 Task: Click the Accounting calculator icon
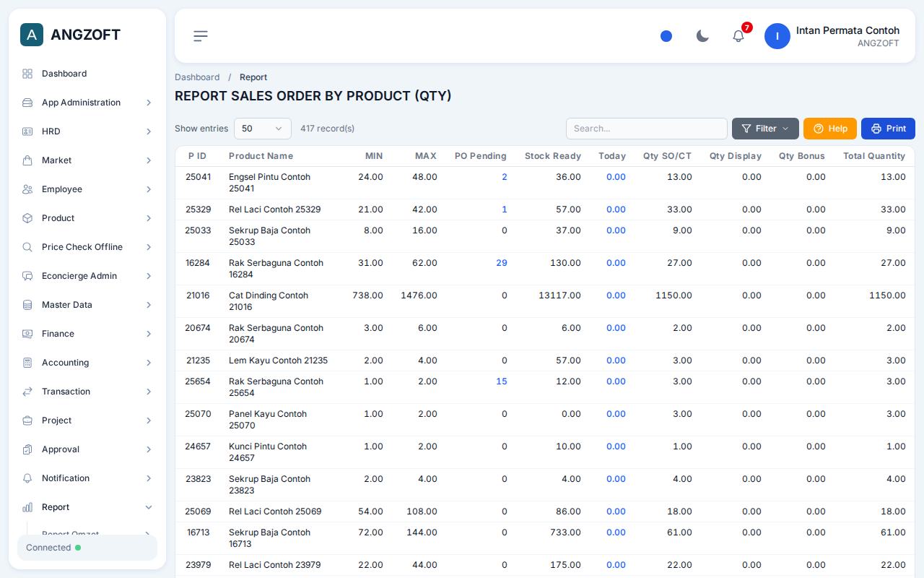(x=27, y=363)
